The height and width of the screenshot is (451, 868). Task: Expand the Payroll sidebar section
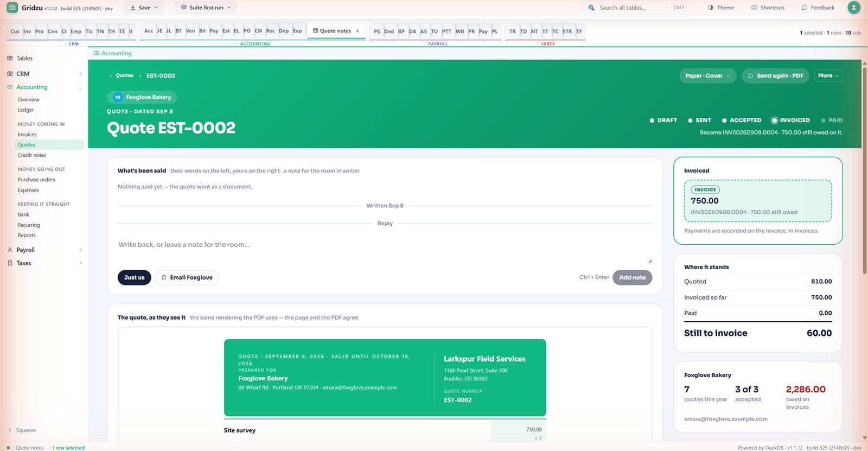pyautogui.click(x=81, y=250)
